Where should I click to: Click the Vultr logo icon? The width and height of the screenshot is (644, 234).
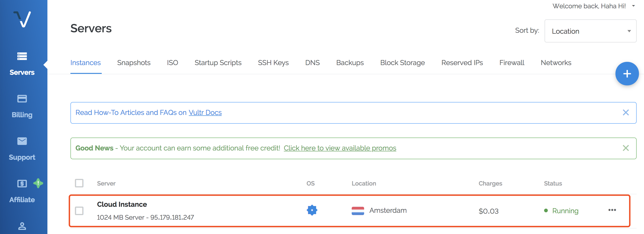click(22, 19)
